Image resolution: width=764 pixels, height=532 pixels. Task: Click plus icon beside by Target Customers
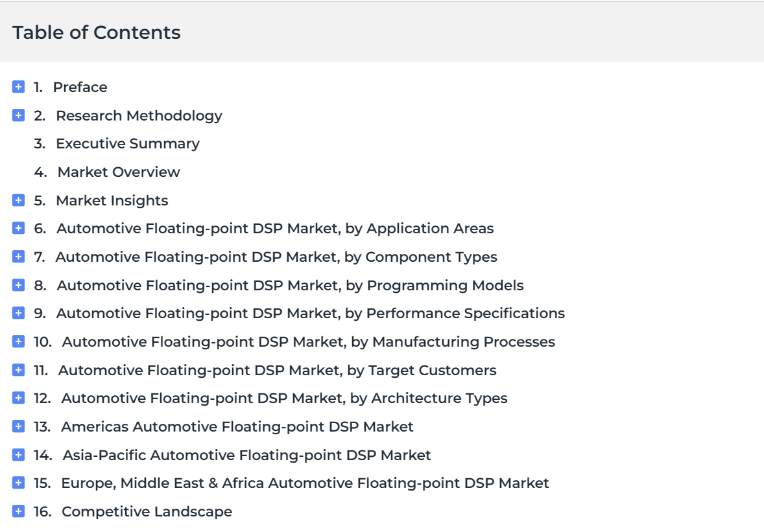coord(19,370)
